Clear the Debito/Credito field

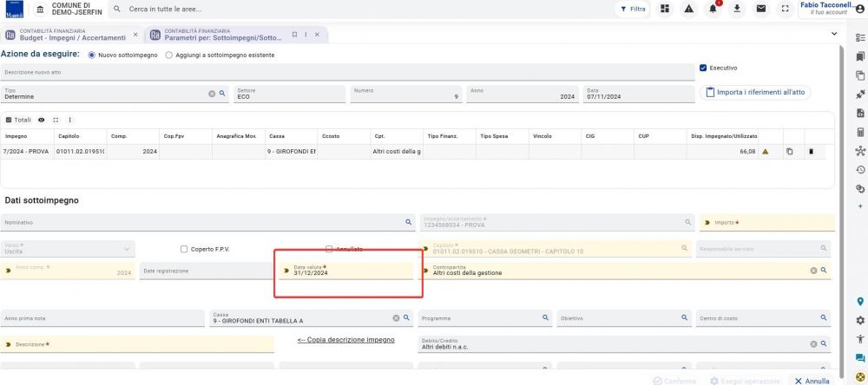(814, 344)
